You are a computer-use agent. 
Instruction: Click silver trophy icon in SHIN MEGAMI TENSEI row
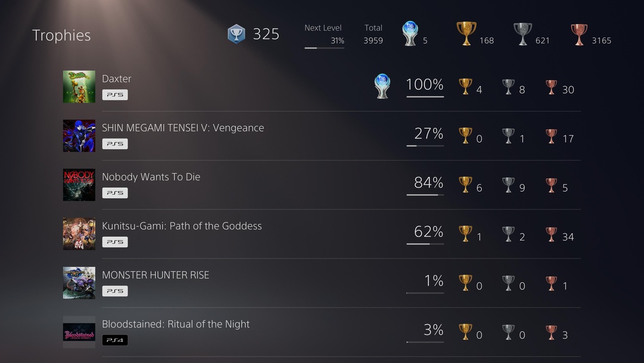508,136
